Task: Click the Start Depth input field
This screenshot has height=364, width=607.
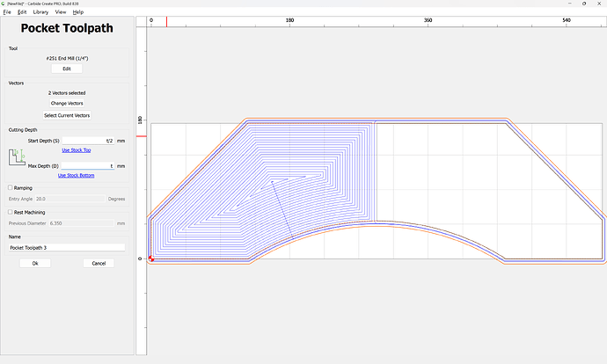Action: (x=88, y=141)
